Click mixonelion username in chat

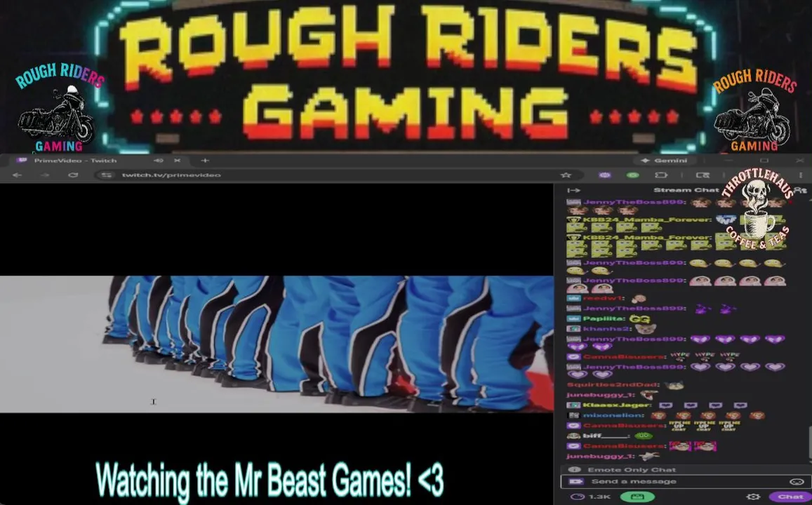click(x=613, y=415)
